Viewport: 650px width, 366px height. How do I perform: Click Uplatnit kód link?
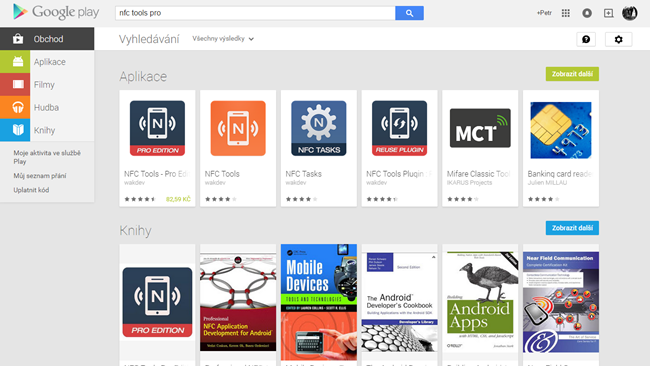point(31,190)
